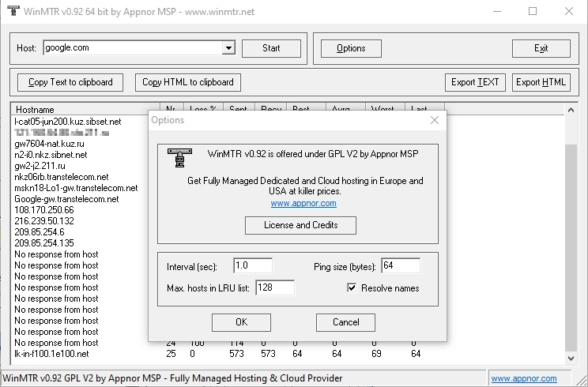This screenshot has height=387, width=588.
Task: Select row gw2-j2.211.ru
Action: (40, 166)
